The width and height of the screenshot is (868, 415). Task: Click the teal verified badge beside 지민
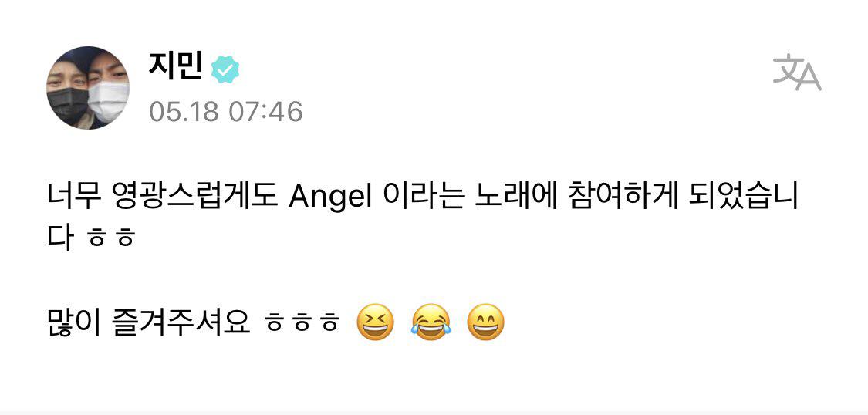pos(225,69)
